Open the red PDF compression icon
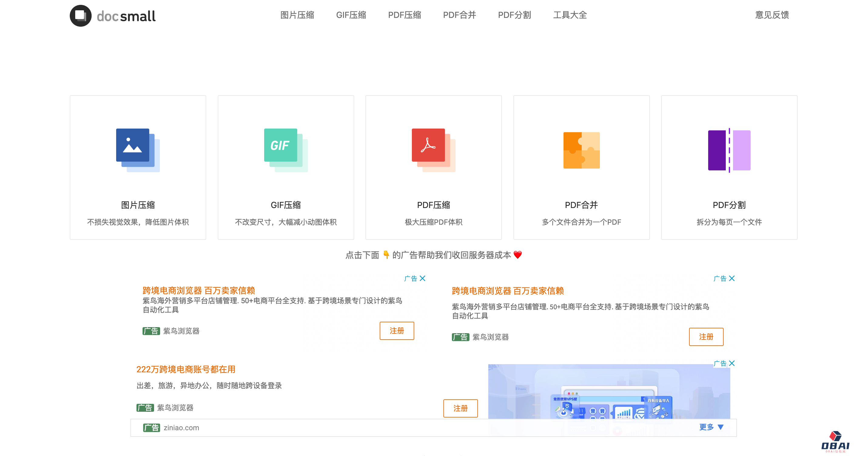Image resolution: width=868 pixels, height=456 pixels. [433, 150]
